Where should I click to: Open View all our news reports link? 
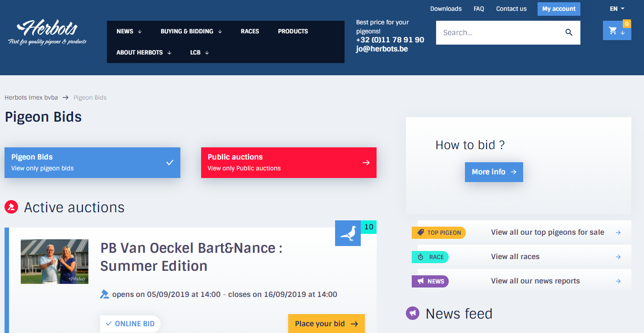pyautogui.click(x=535, y=281)
